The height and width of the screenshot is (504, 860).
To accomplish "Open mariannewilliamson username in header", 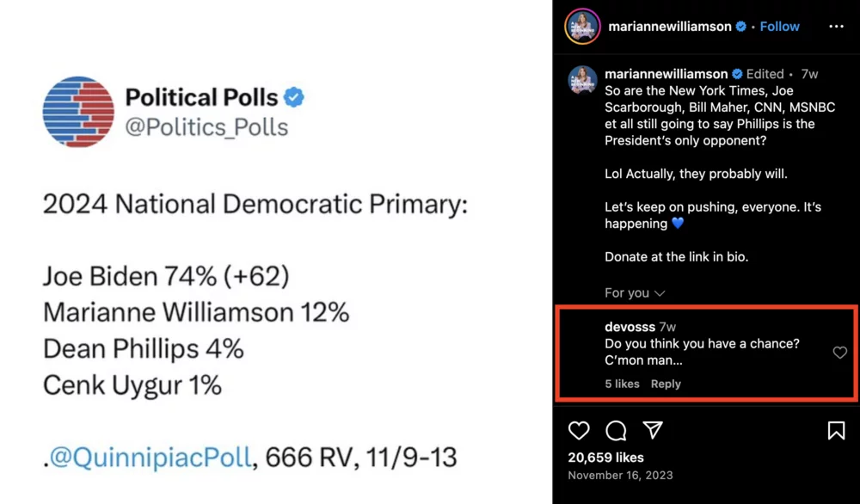I will click(x=670, y=27).
